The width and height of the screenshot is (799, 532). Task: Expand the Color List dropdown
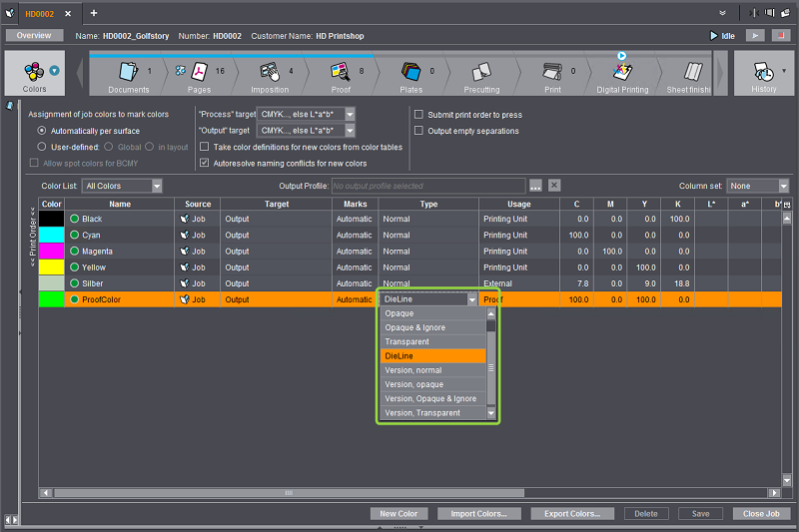tap(156, 186)
